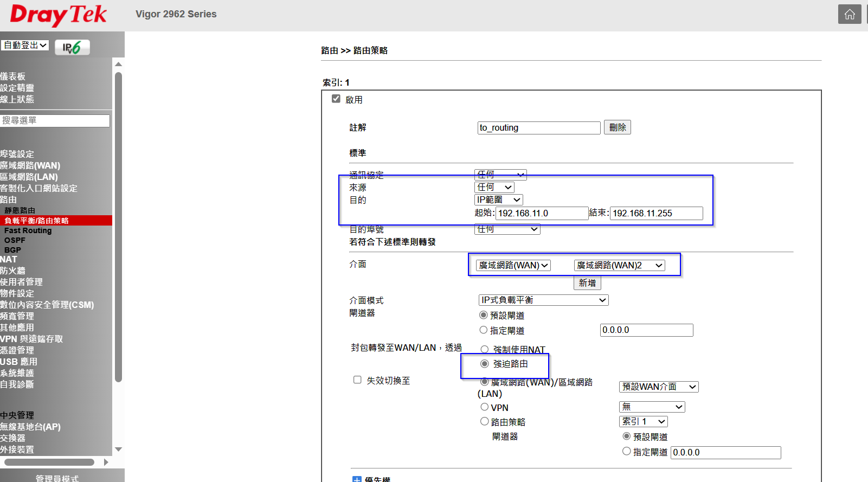Click sidebar horizontal scroll right arrow

(106, 462)
